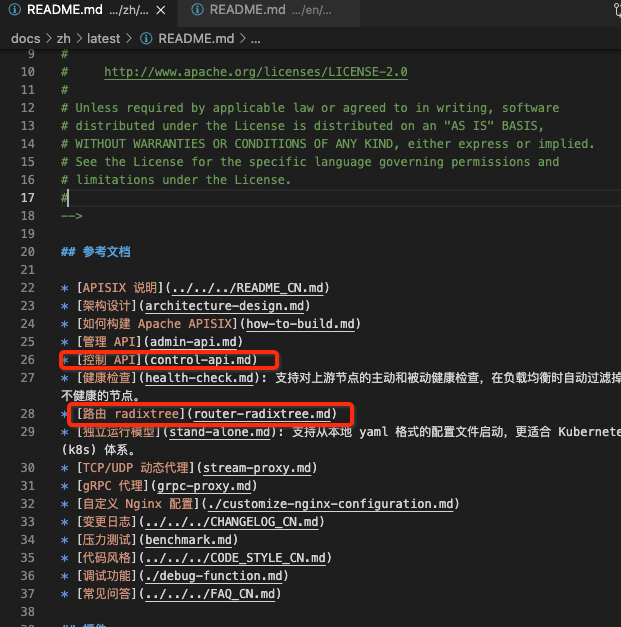Open the CHANGELOG_CN.md link

(232, 522)
